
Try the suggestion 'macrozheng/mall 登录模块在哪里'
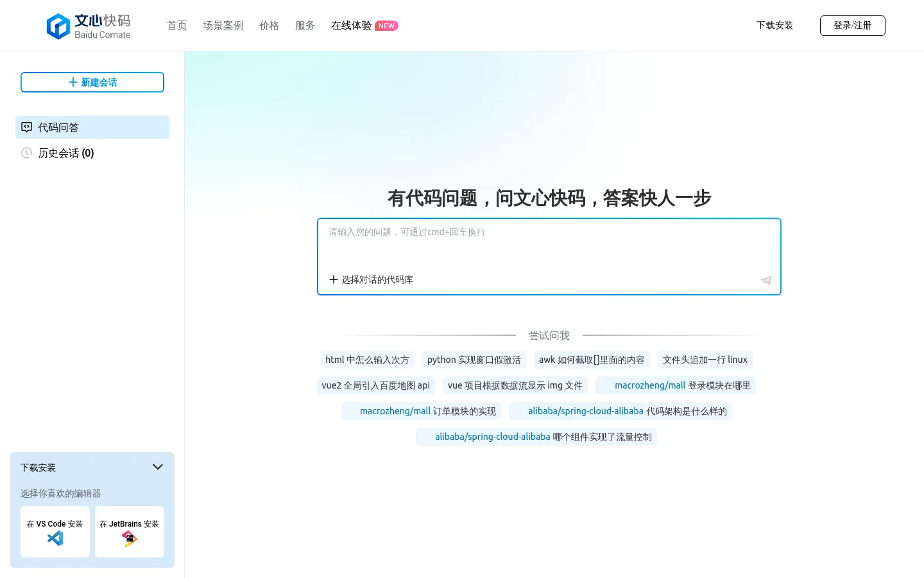point(676,385)
